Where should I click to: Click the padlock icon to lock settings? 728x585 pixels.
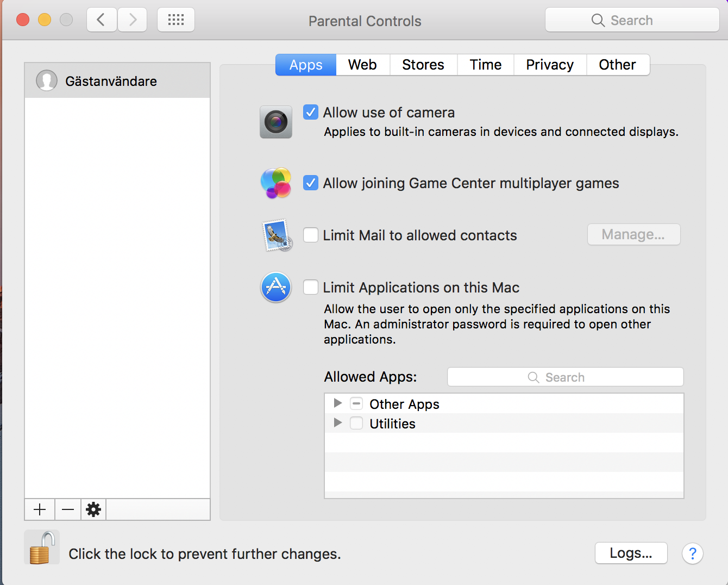pos(42,548)
